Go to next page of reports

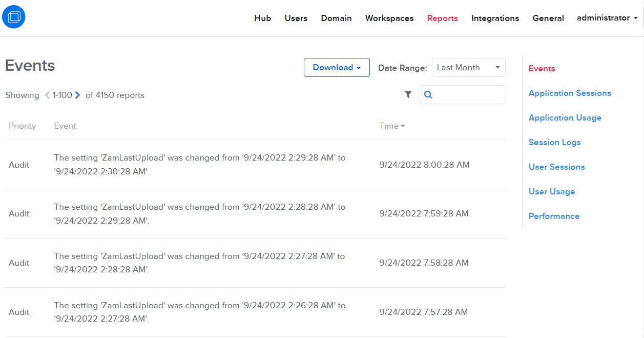tap(77, 95)
